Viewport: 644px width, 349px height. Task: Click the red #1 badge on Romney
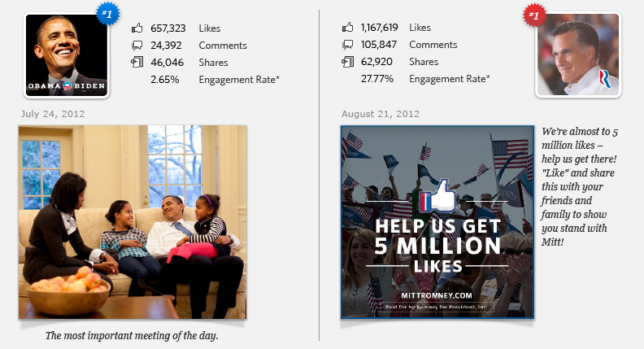(x=534, y=15)
